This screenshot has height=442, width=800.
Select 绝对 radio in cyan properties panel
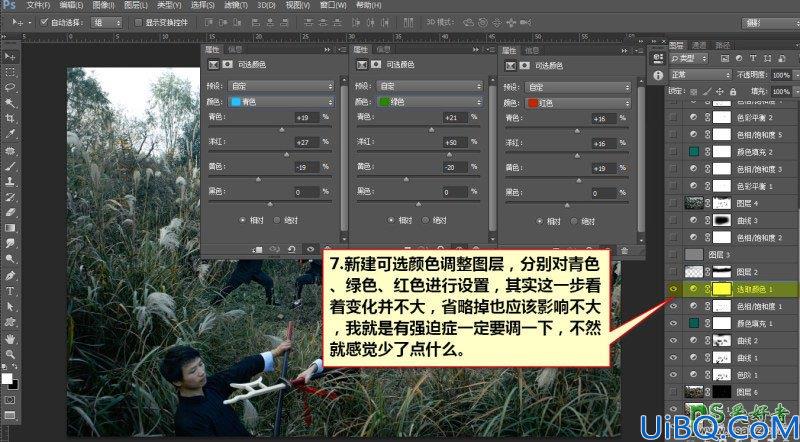coord(277,220)
